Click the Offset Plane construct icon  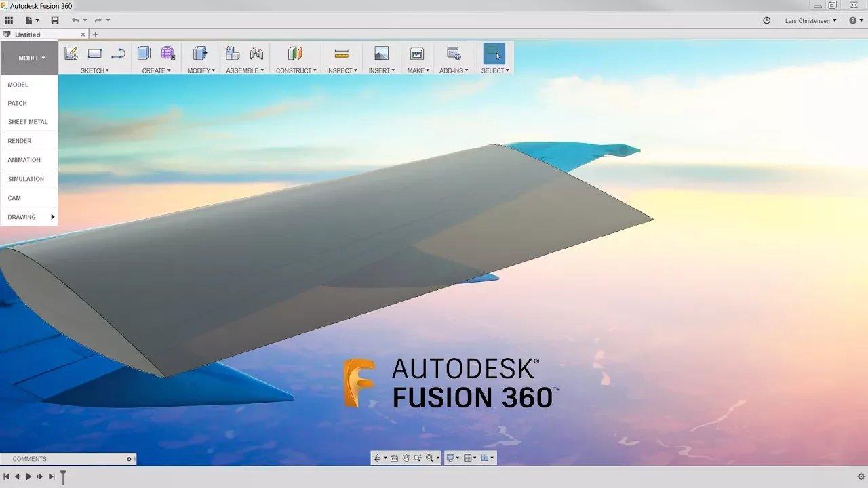coord(295,54)
